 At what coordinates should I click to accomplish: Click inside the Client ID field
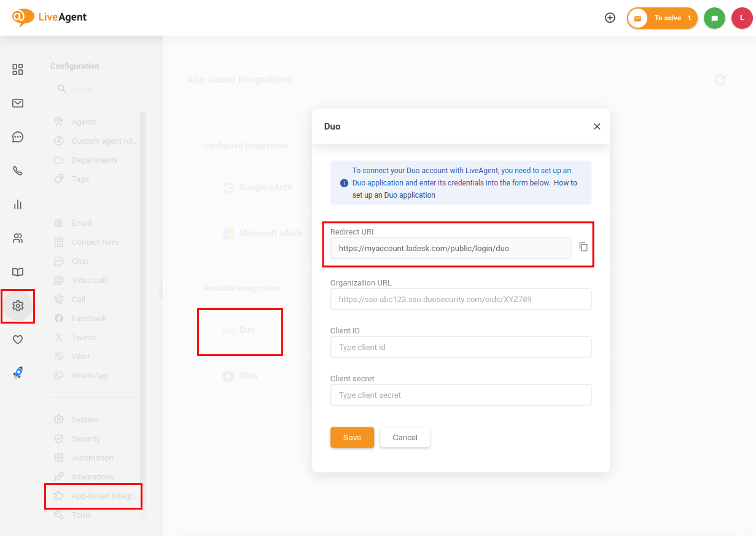(x=461, y=347)
